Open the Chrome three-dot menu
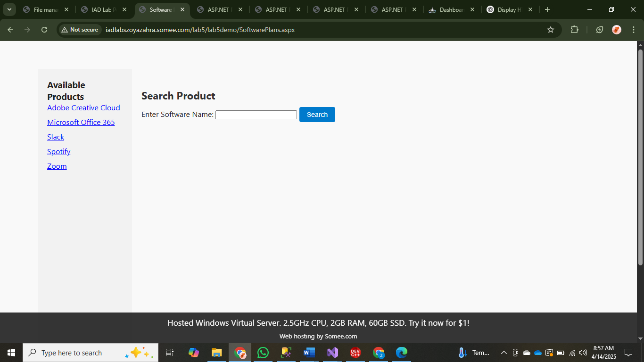 tap(634, 30)
